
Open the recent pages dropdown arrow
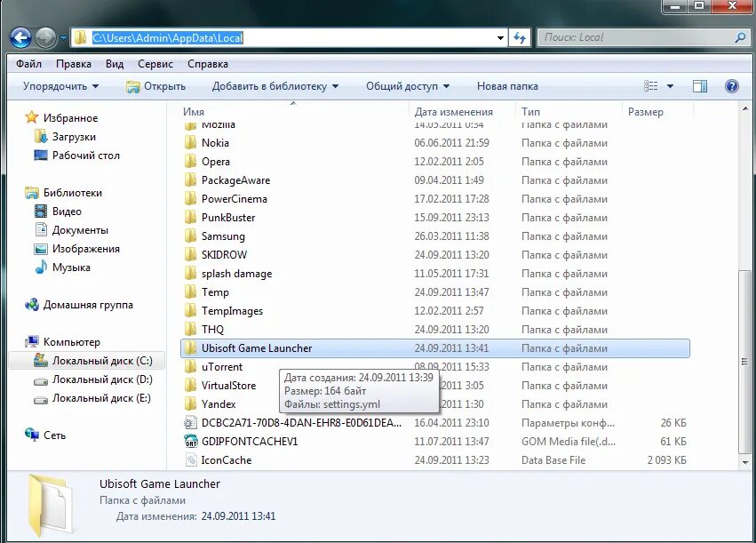point(64,38)
